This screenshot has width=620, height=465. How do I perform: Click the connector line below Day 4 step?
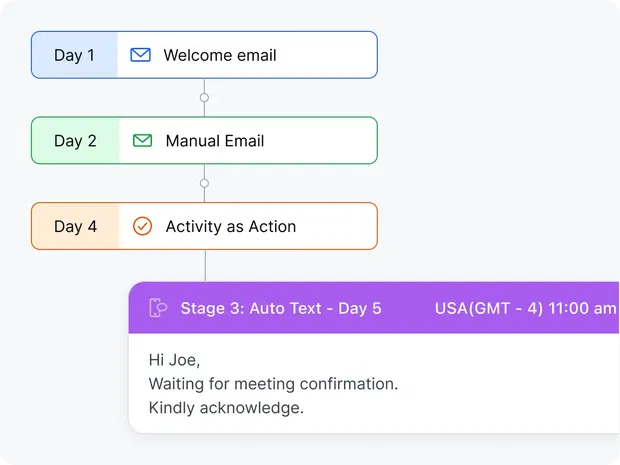pos(205,265)
